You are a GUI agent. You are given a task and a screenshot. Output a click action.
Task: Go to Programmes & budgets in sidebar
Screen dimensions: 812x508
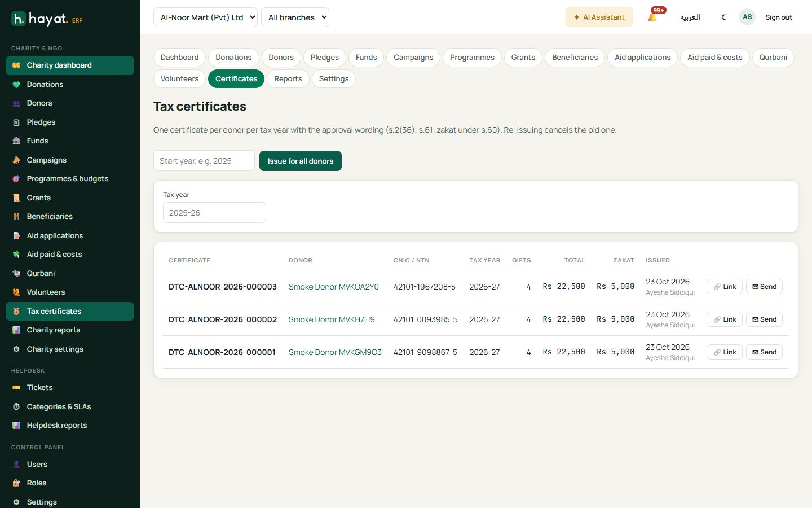70,179
